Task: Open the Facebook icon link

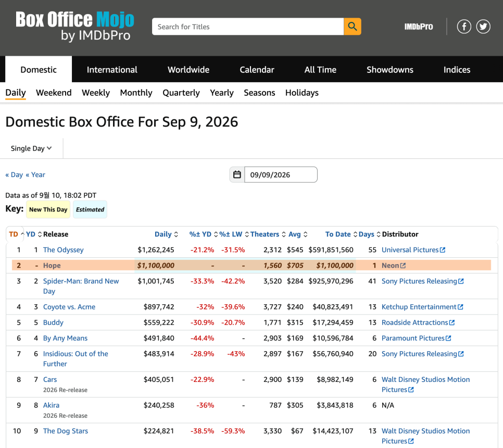Action: 464,27
